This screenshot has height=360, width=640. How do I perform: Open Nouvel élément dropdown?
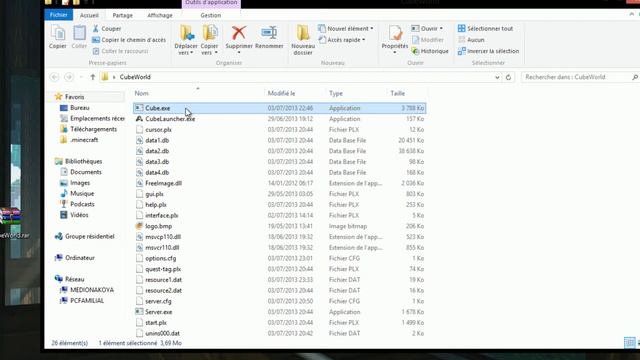point(346,29)
